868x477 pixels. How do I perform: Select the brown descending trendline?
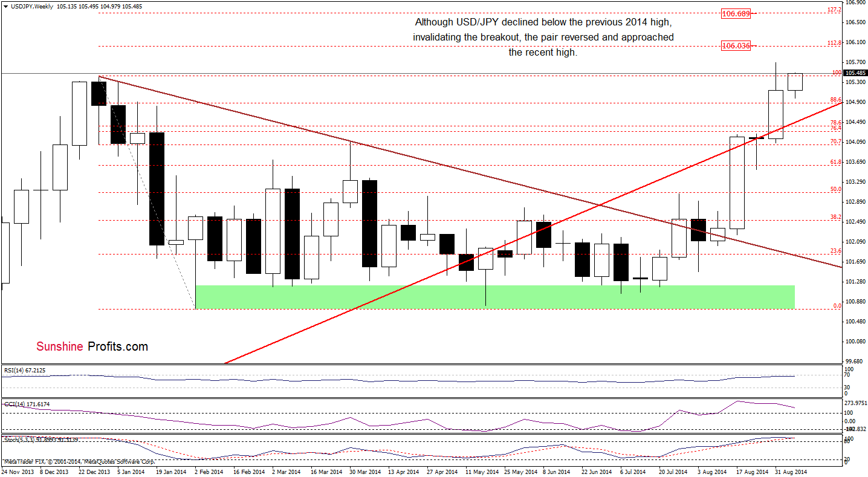point(470,172)
